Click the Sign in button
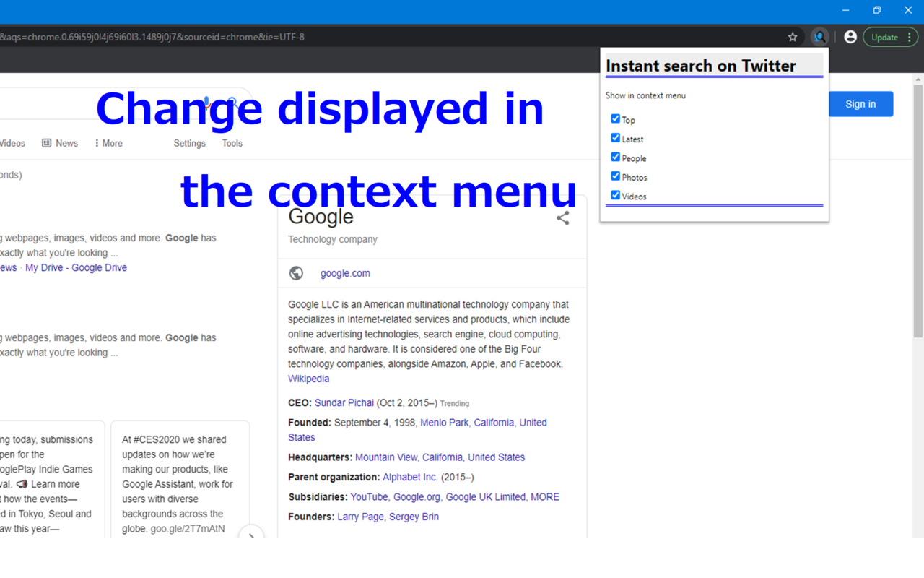Image resolution: width=924 pixels, height=578 pixels. click(x=860, y=104)
